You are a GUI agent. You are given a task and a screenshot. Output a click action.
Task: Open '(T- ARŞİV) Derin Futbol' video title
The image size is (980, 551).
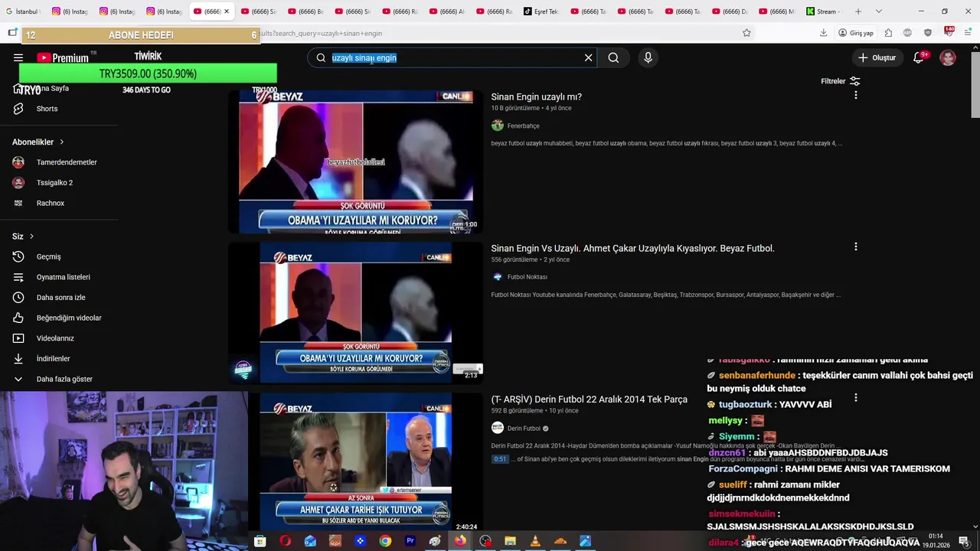[589, 399]
